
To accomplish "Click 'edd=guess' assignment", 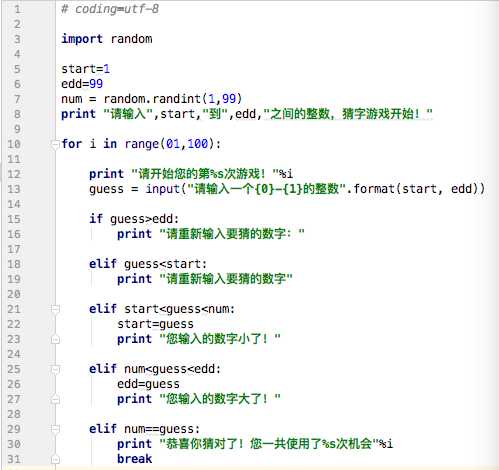I will (x=148, y=384).
